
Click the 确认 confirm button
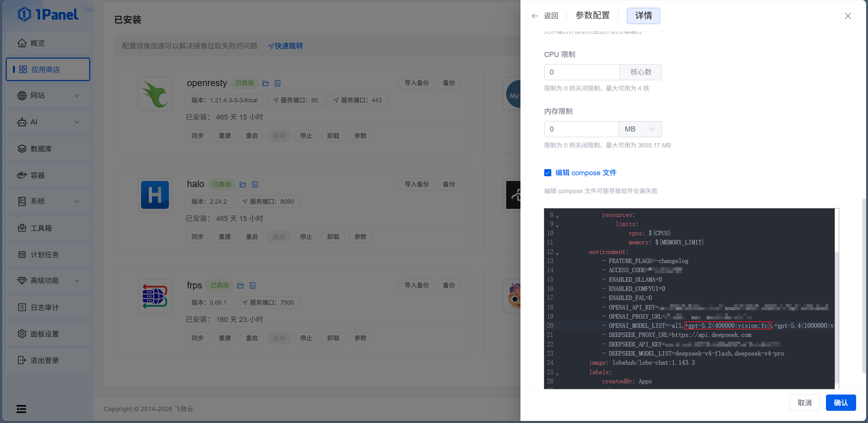pos(841,403)
